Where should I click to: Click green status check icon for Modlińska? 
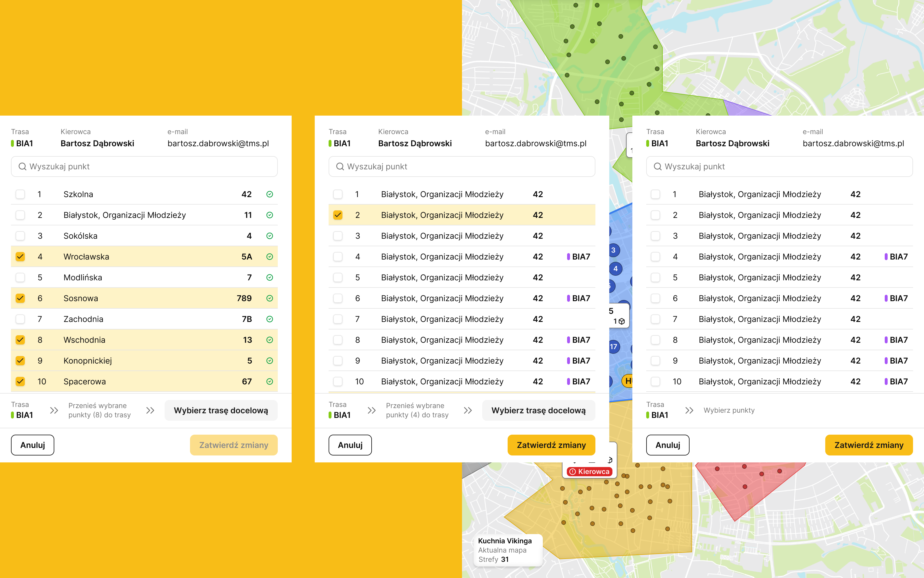pyautogui.click(x=270, y=277)
